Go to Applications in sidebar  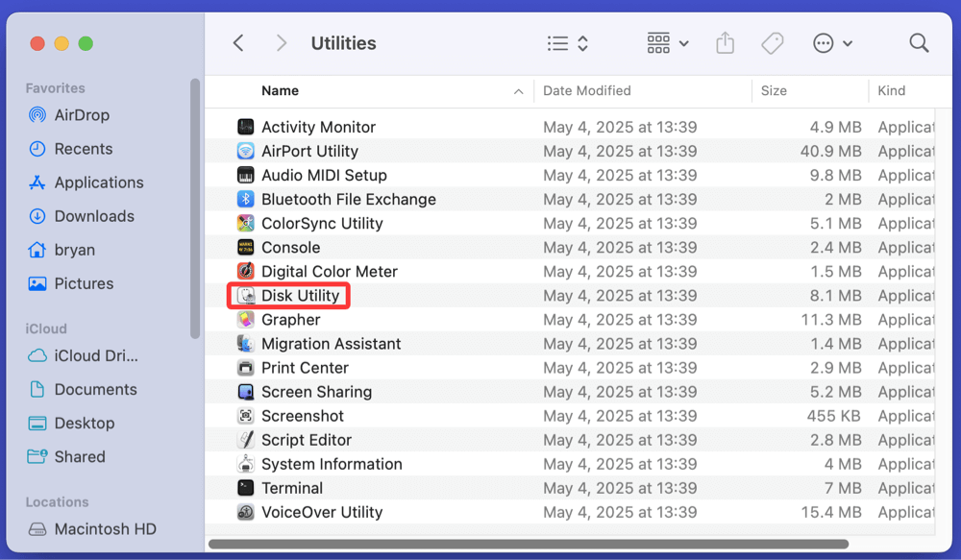98,183
